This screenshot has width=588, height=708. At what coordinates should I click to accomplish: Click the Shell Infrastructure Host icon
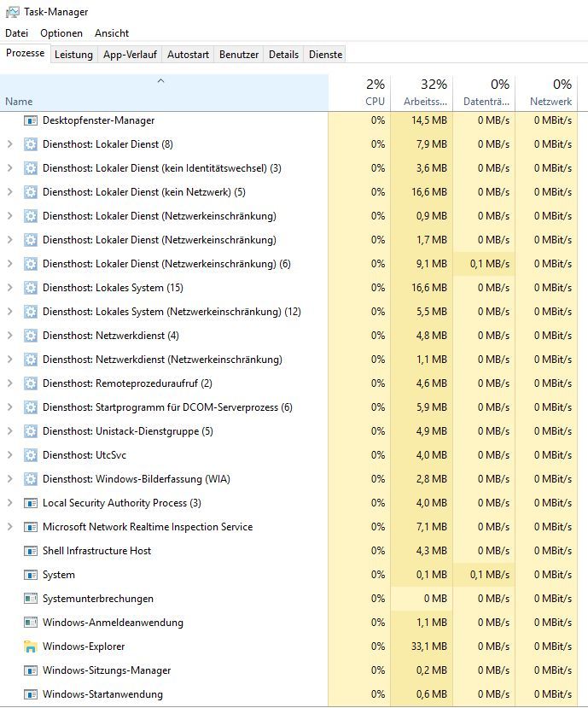coord(30,552)
